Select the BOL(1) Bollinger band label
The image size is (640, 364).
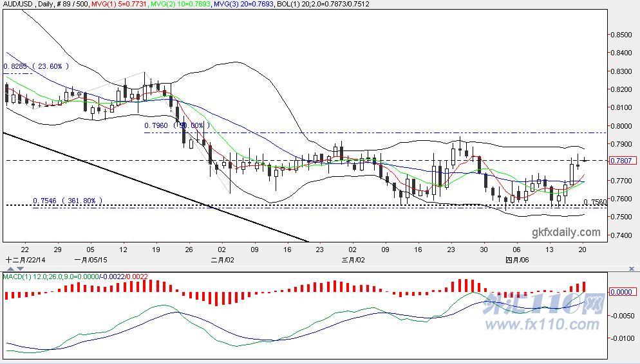323,4
